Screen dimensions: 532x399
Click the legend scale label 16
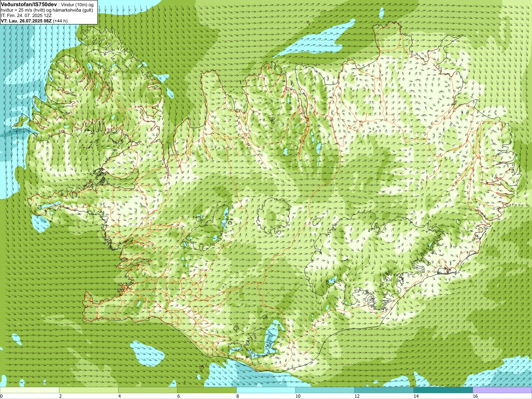(475, 396)
